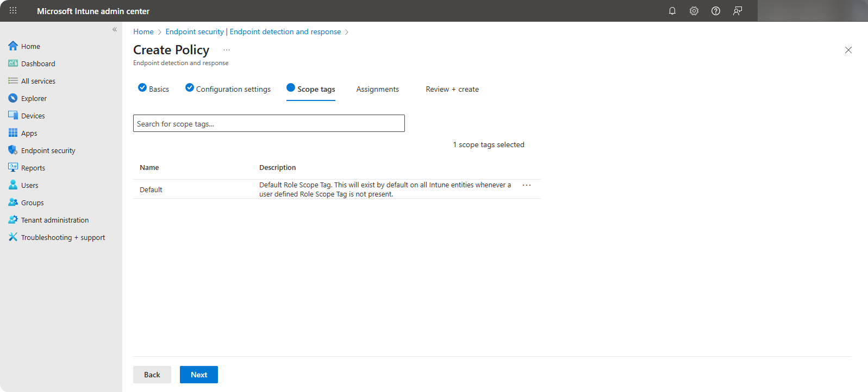Open the feedback icon in header

(738, 11)
